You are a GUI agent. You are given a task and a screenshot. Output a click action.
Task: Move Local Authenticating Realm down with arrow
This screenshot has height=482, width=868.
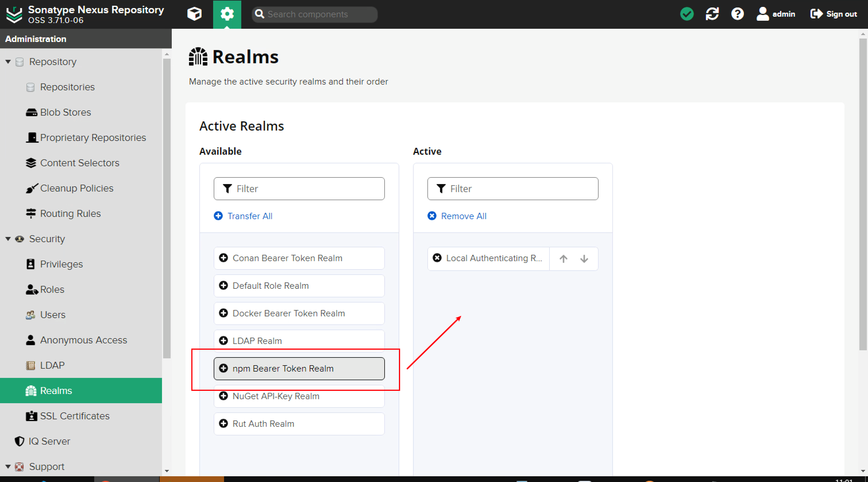pyautogui.click(x=584, y=259)
